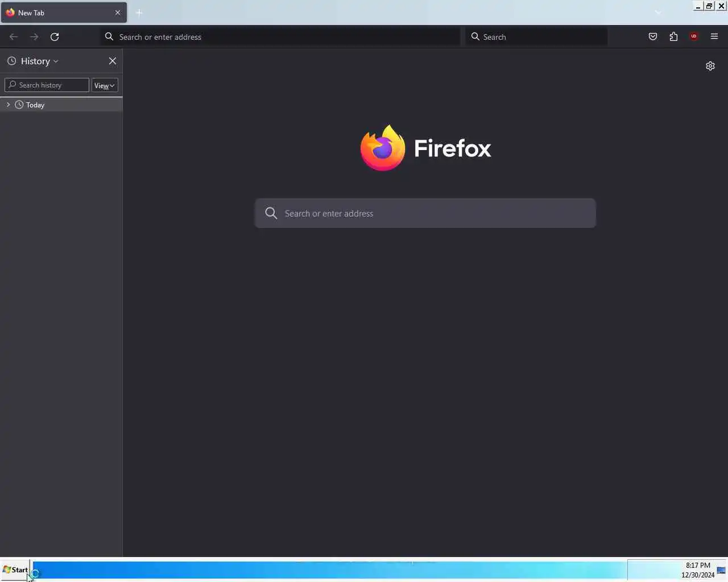Go forward with the forward arrow
This screenshot has width=728, height=582.
34,37
